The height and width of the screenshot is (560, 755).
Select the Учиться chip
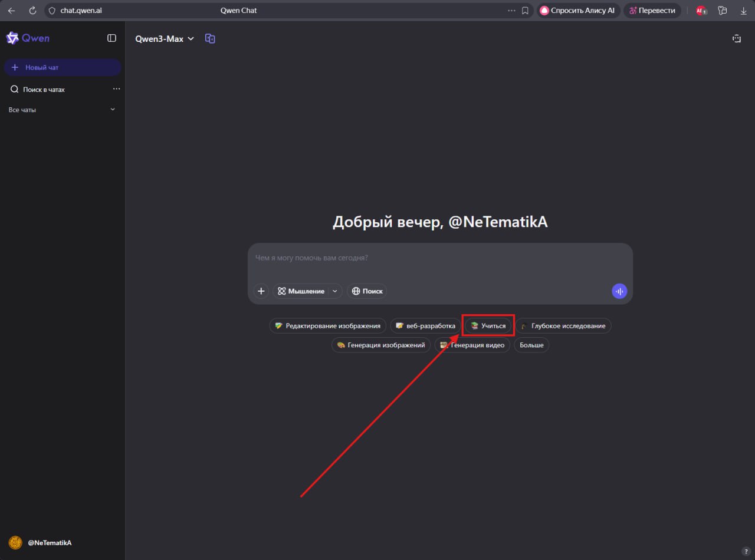coord(488,326)
